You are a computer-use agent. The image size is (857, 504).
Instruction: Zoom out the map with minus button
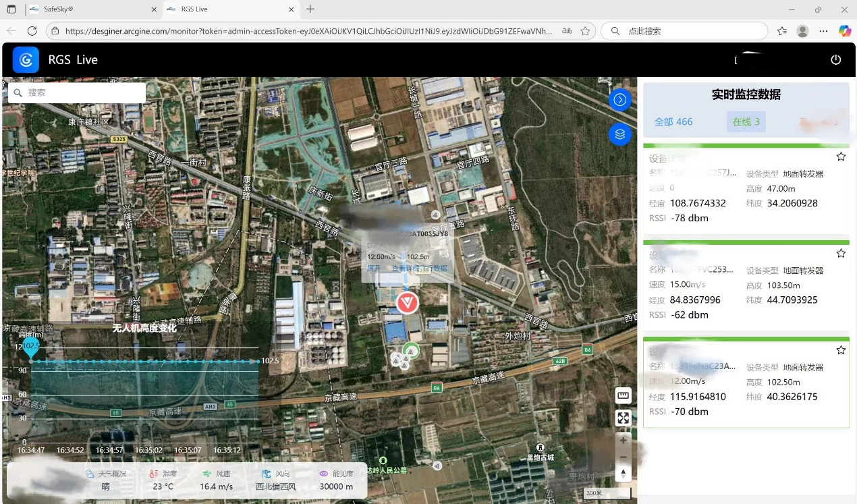click(x=623, y=457)
